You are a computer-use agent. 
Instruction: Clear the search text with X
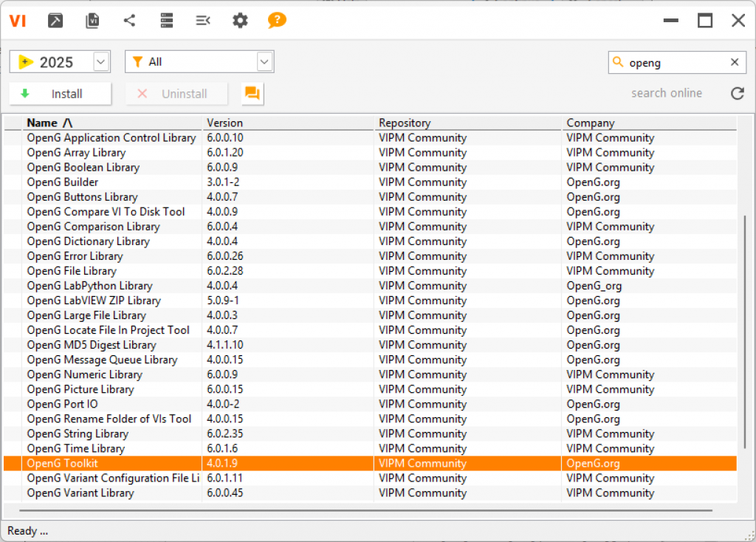(735, 62)
